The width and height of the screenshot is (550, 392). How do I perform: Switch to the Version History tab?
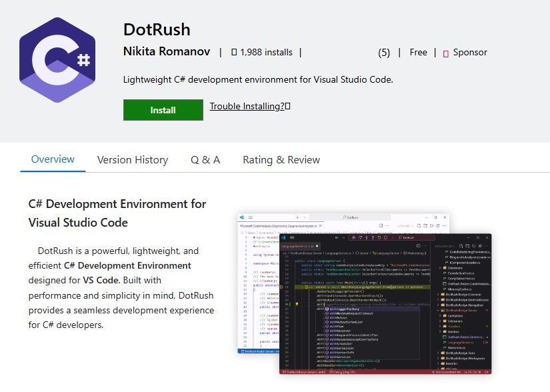click(x=133, y=160)
